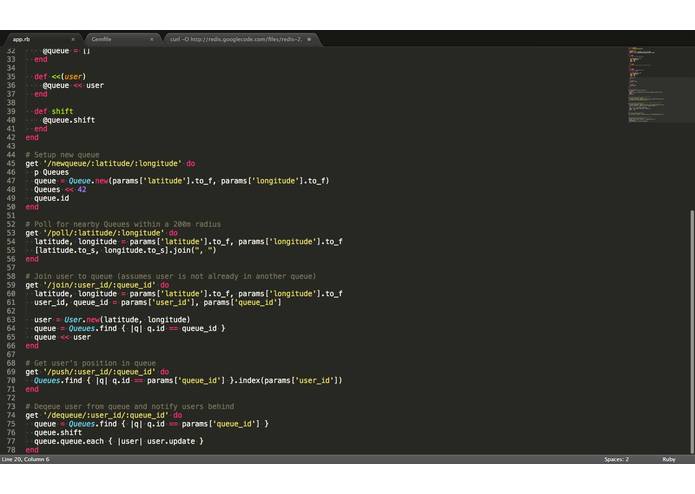Click 'queue << user' on line 65
This screenshot has width=695, height=494.
coord(62,337)
